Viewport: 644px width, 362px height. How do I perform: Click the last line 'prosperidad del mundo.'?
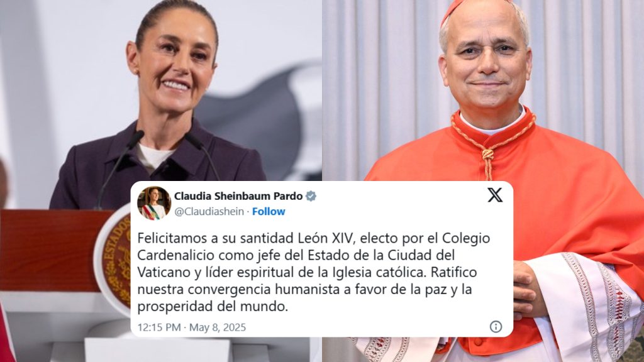[x=213, y=307]
